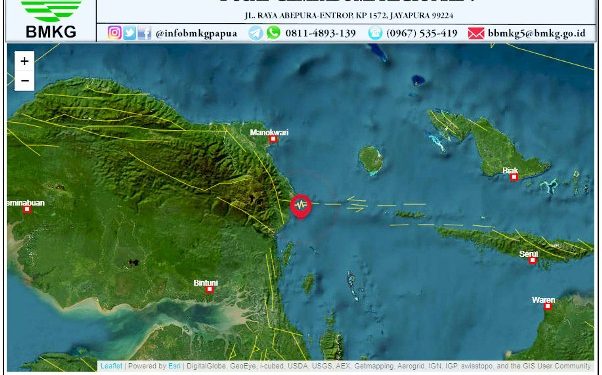Click the red email envelope icon
Screen dimensions: 602x375
tap(476, 33)
